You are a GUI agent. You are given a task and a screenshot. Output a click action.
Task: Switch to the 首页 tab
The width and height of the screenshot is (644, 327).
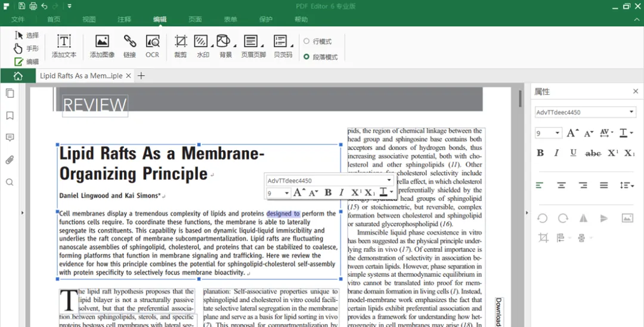54,19
